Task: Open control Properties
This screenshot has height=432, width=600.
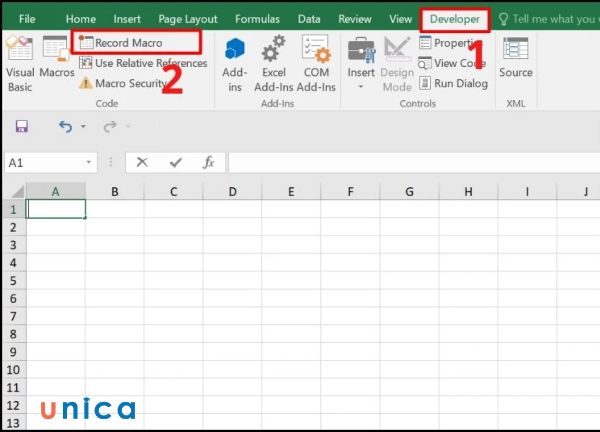Action: pos(450,43)
